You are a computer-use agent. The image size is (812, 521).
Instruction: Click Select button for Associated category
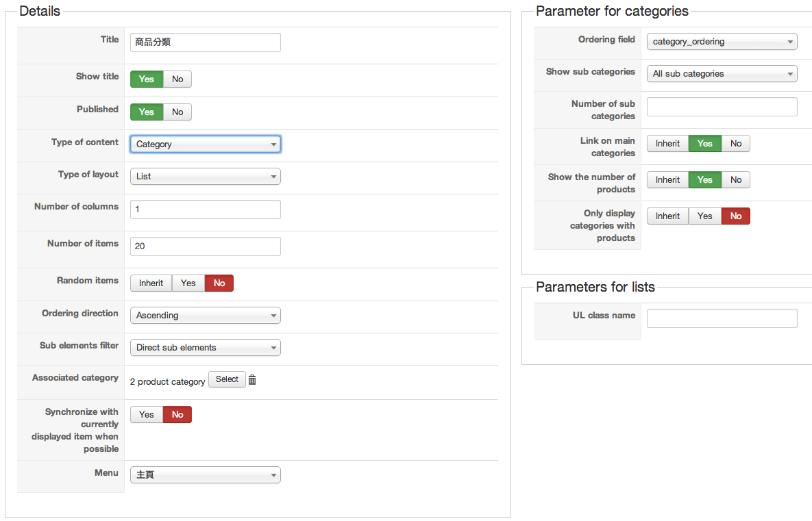227,380
